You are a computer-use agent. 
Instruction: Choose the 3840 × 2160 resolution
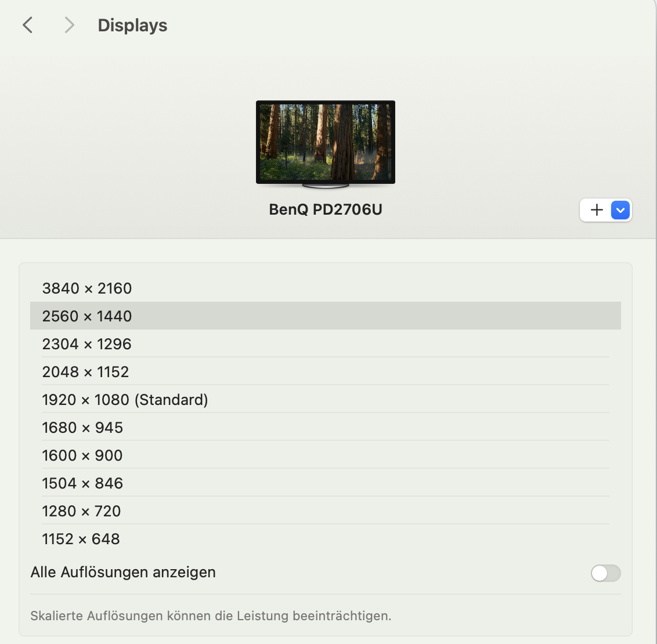[87, 288]
